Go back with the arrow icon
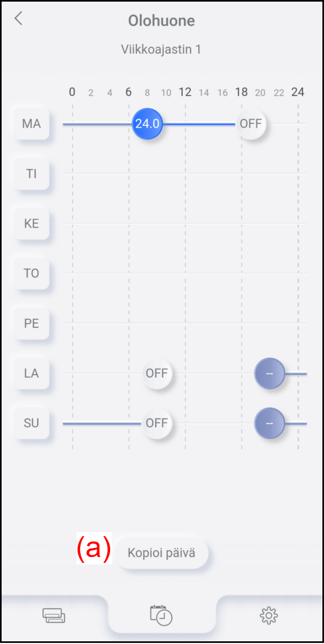 click(x=18, y=18)
